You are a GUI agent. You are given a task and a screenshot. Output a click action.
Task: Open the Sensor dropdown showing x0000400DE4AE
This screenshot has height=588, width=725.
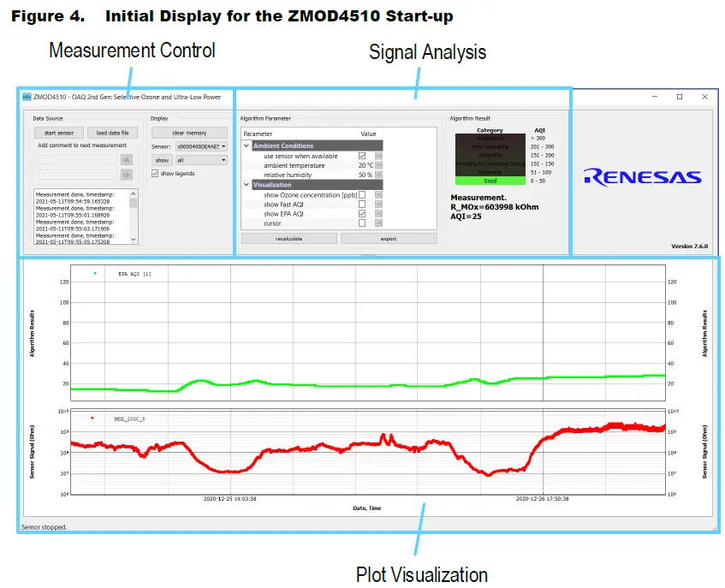(200, 148)
